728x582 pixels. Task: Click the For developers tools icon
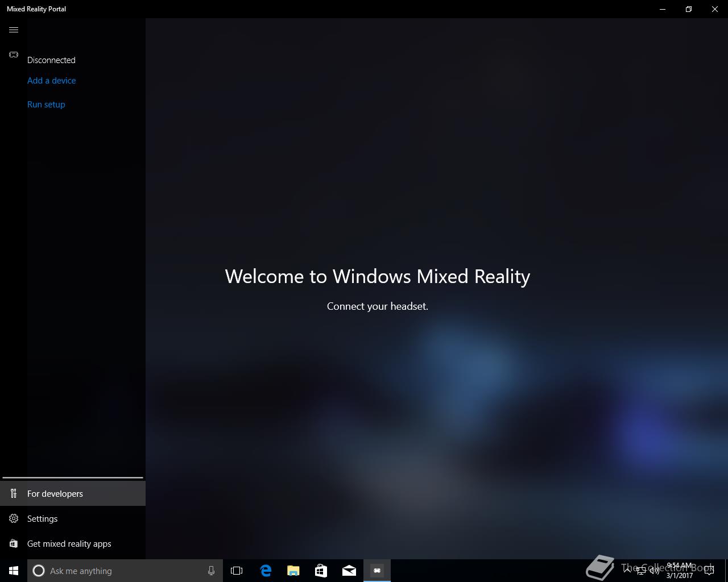[14, 493]
